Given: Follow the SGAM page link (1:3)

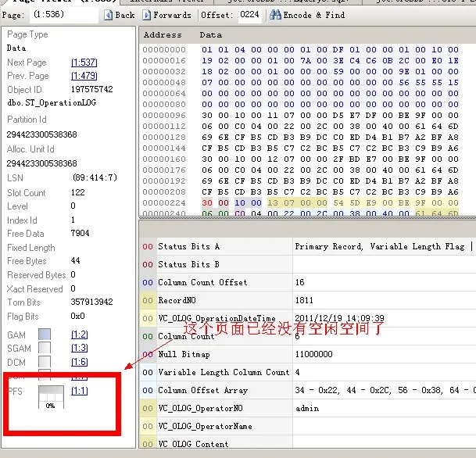Looking at the screenshot, I should click(x=79, y=349).
